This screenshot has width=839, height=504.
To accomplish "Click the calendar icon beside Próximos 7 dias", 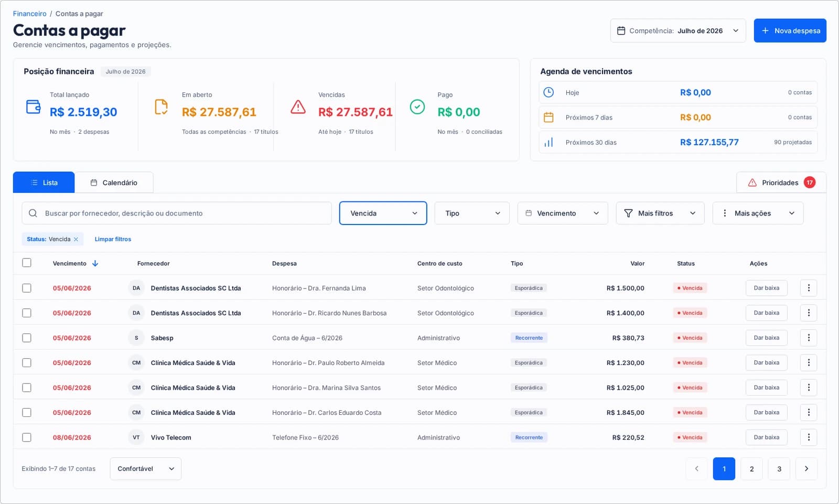I will tap(548, 117).
